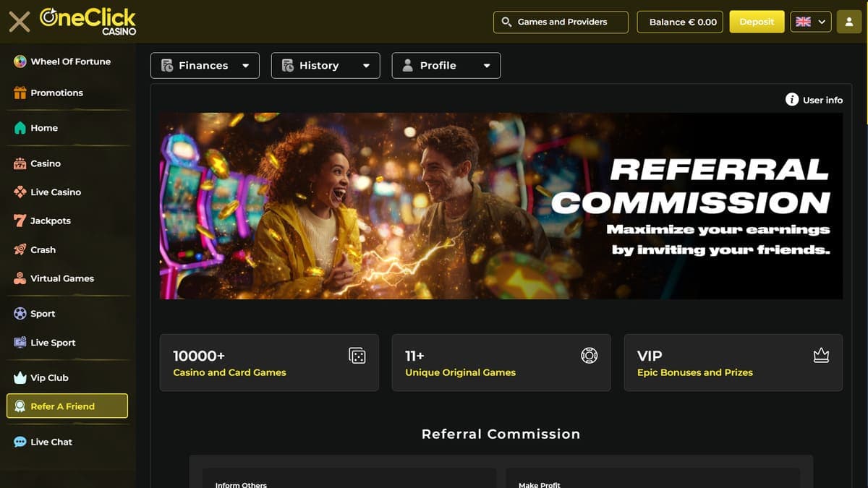Click the Make Profit text
Screen dimensions: 868x488
(x=540, y=485)
